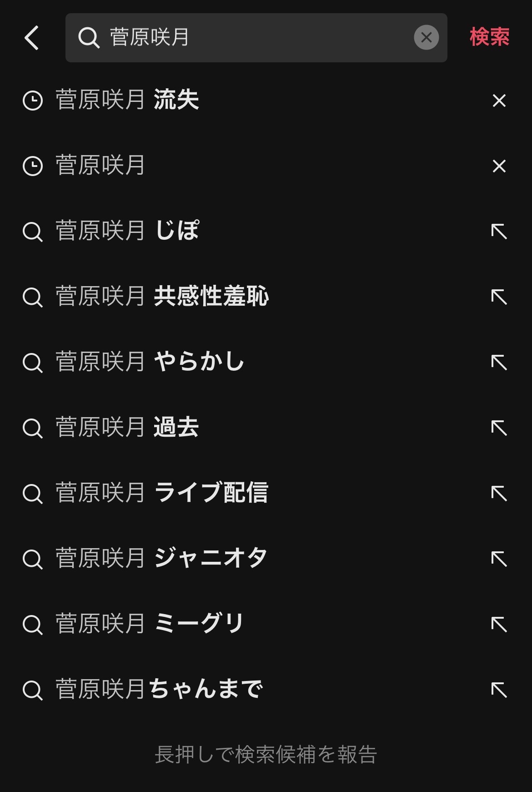The height and width of the screenshot is (792, 532).
Task: Tap the back arrow icon
Action: 32,37
